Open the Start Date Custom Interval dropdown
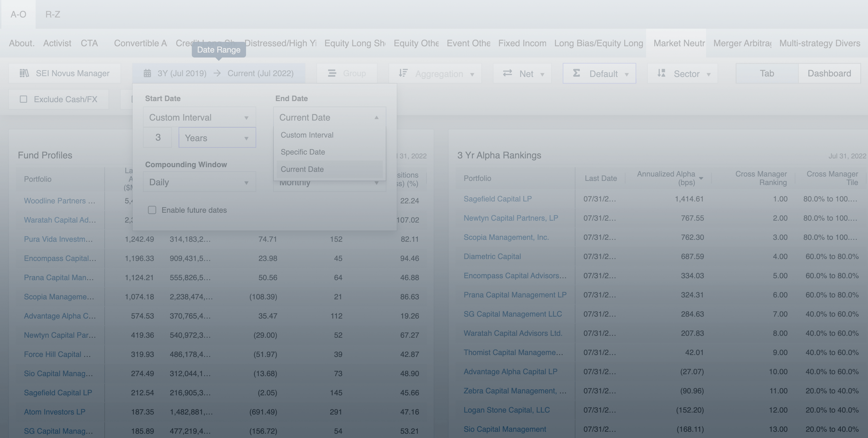The width and height of the screenshot is (868, 438). pos(199,117)
